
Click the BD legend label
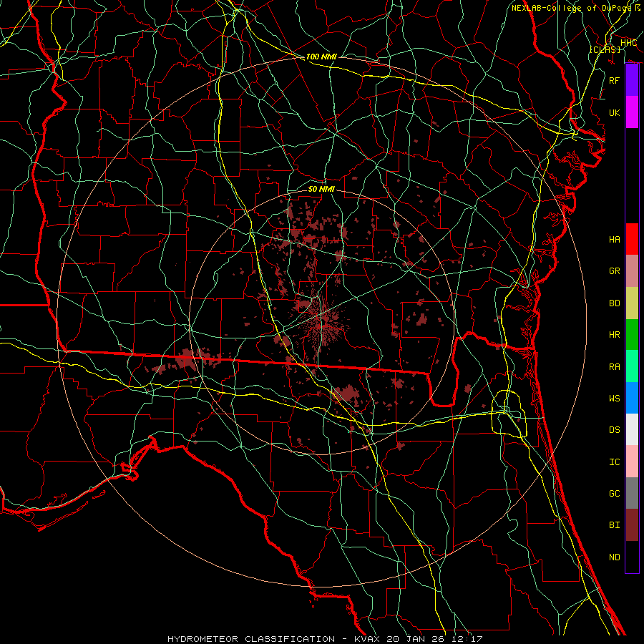point(614,303)
